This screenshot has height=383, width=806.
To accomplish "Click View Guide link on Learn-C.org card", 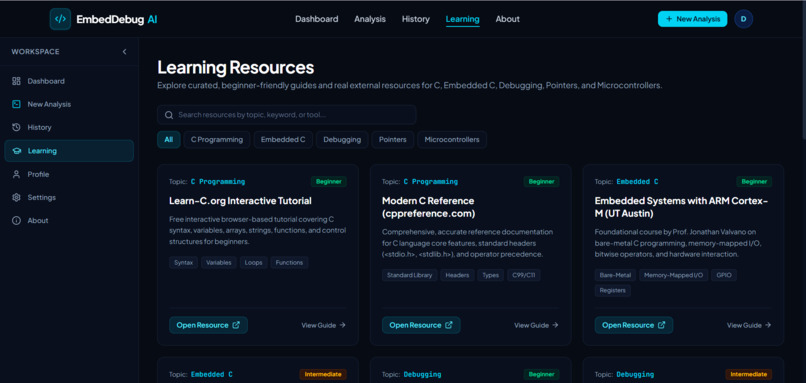I will (323, 325).
